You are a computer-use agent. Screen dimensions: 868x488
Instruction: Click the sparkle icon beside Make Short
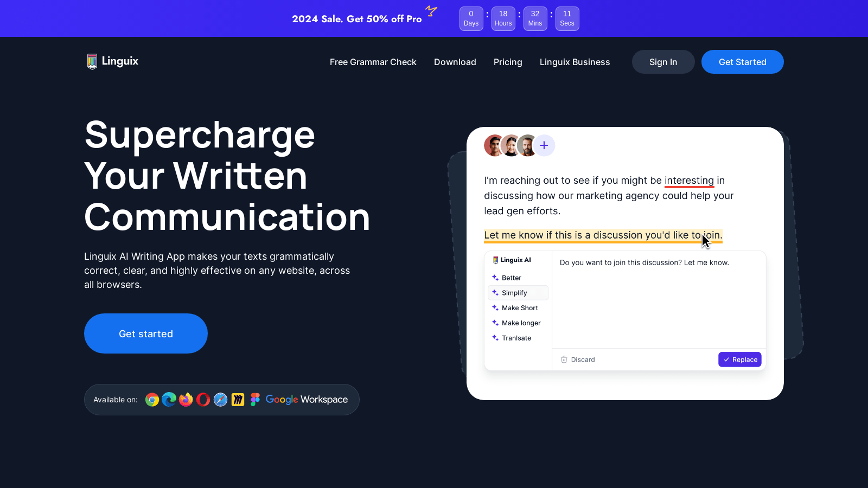(x=495, y=307)
